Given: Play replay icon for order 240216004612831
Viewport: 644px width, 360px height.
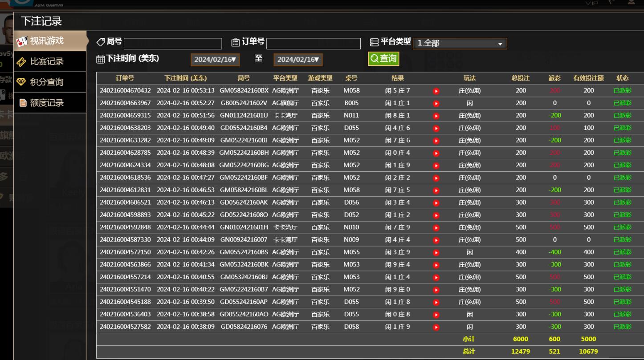Looking at the screenshot, I should (x=436, y=190).
